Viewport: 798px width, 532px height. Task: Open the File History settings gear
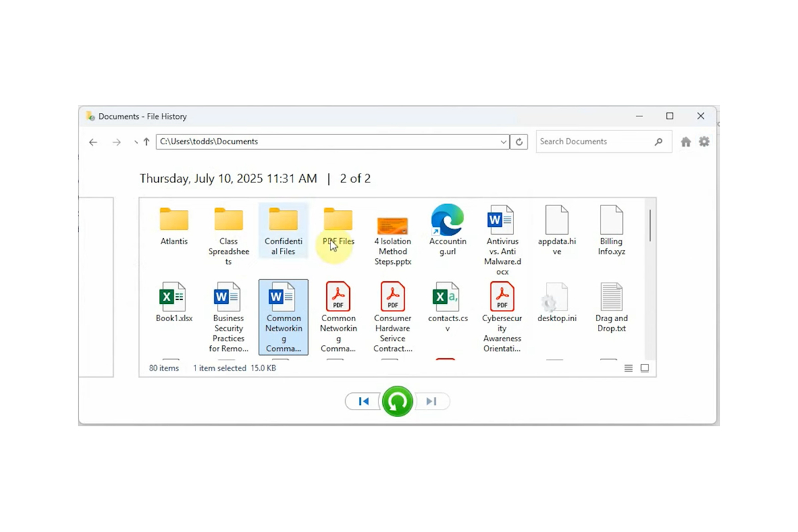[x=704, y=141]
